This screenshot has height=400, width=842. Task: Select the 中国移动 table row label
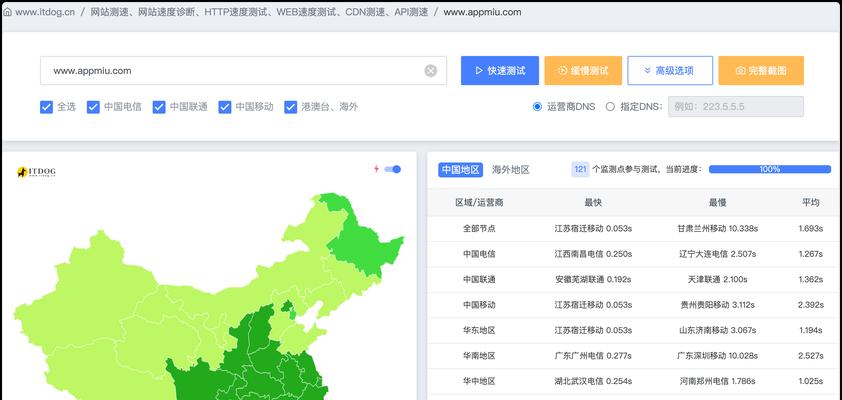(479, 304)
